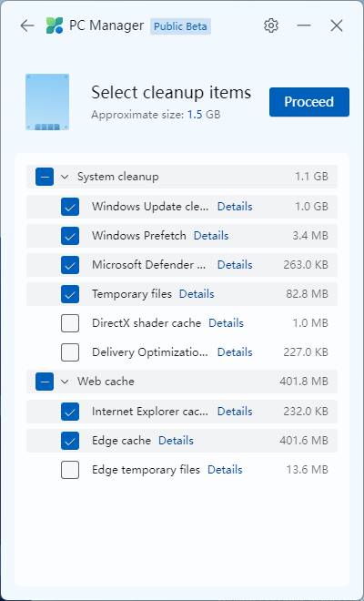Open Details for Windows Prefetch
Image resolution: width=364 pixels, height=601 pixels.
pyautogui.click(x=211, y=235)
